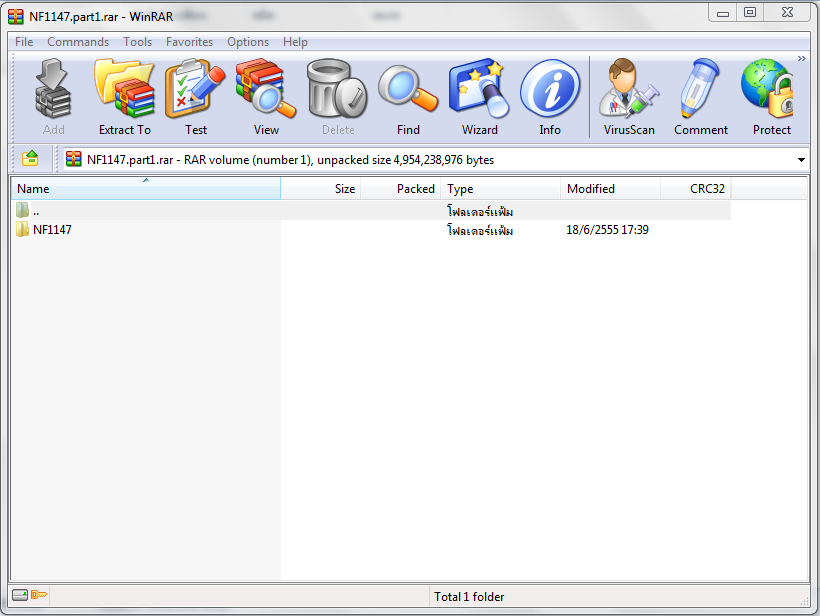Sort by the Modified column header
Screen dimensions: 820x616
coord(610,189)
